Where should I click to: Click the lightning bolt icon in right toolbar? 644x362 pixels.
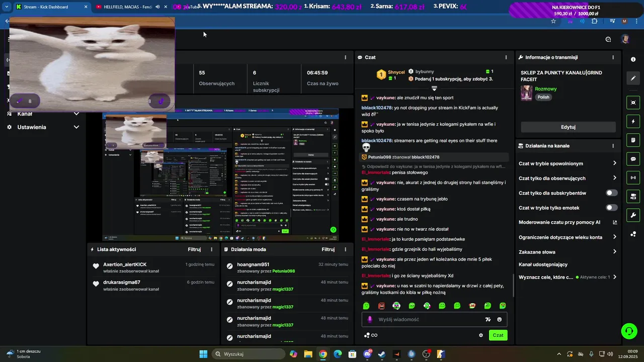633,122
